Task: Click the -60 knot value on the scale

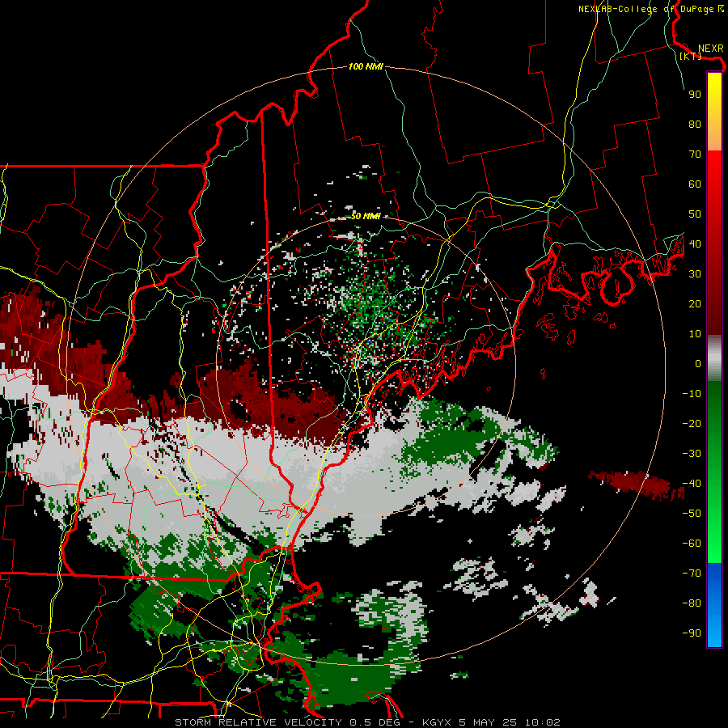Action: click(692, 544)
